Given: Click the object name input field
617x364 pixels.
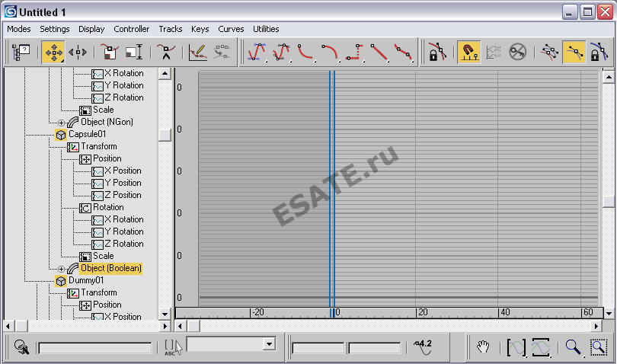Looking at the screenshot, I should [94, 348].
